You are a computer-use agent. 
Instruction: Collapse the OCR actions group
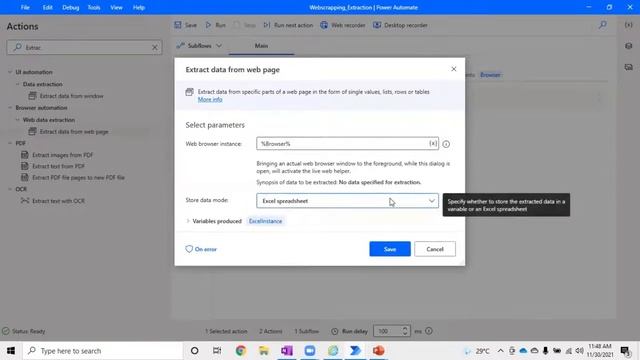pyautogui.click(x=10, y=189)
